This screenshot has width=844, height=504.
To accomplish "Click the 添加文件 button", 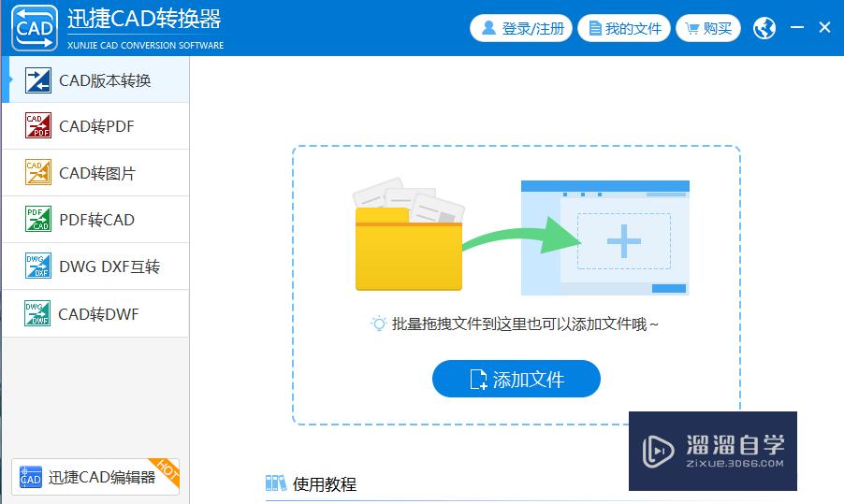I will point(517,379).
